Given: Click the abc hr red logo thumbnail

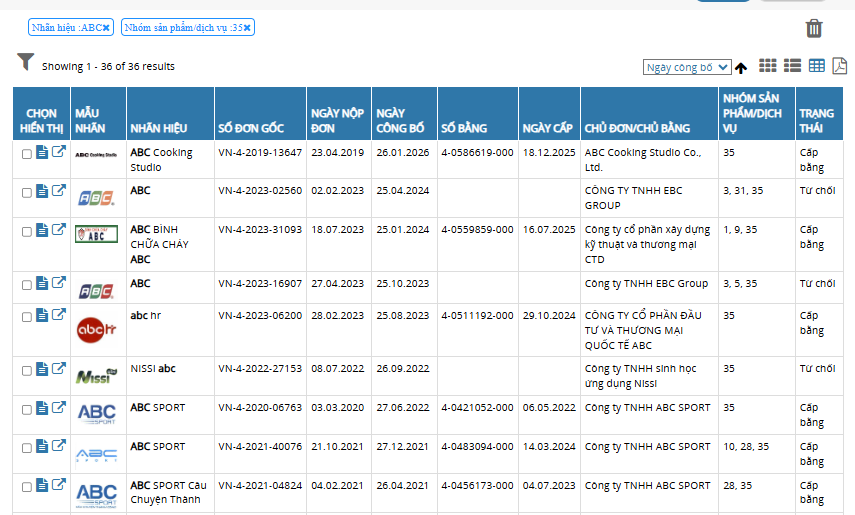Looking at the screenshot, I should [97, 330].
